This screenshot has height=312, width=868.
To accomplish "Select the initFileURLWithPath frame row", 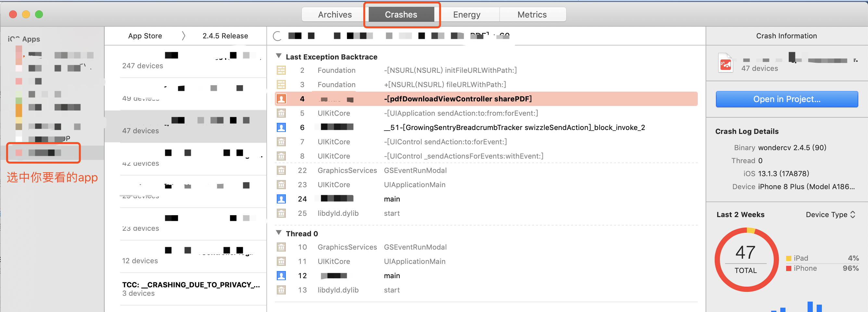I will [486, 70].
